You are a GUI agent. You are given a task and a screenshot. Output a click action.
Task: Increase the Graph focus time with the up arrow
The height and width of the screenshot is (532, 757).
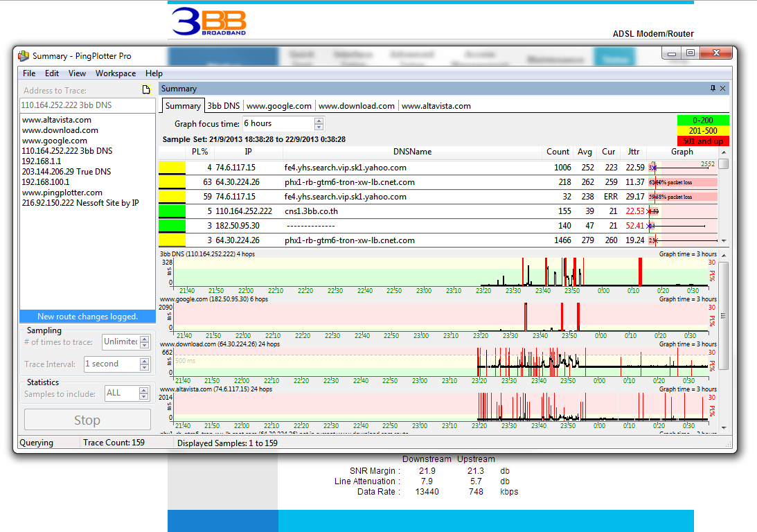click(319, 121)
